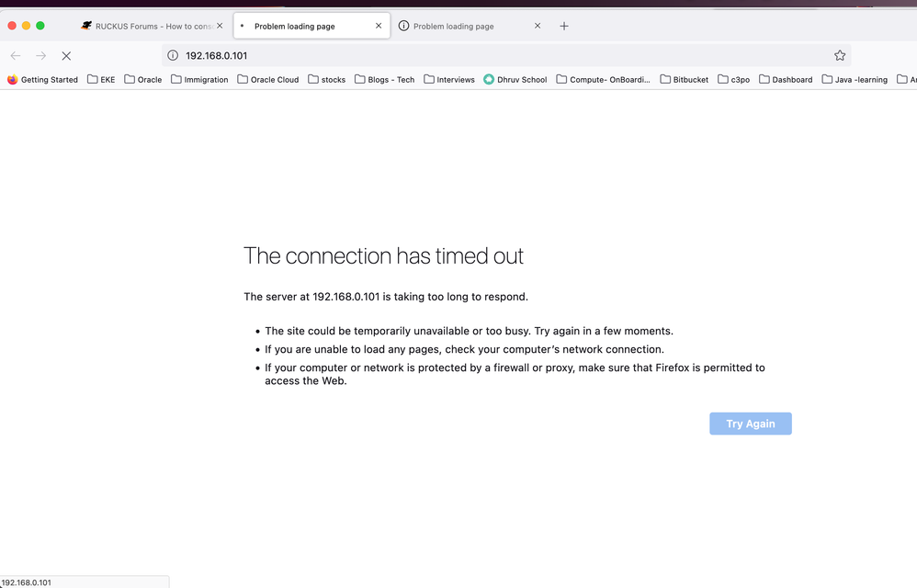Image resolution: width=917 pixels, height=588 pixels.
Task: Open the Blogs - Tech bookmark folder
Action: click(384, 80)
